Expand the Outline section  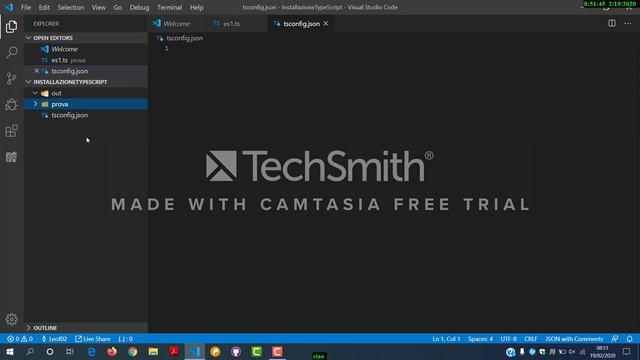point(86,328)
